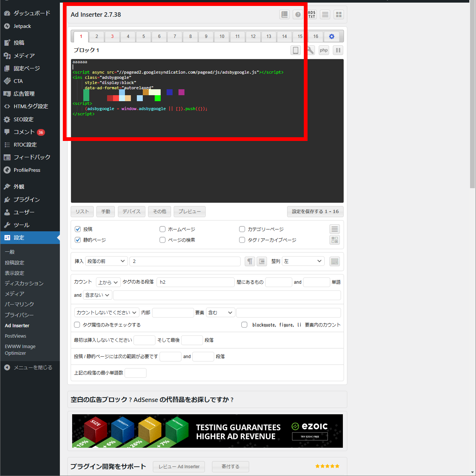This screenshot has height=476, width=476.
Task: Enable the ページの検索 checkbox
Action: 163,240
